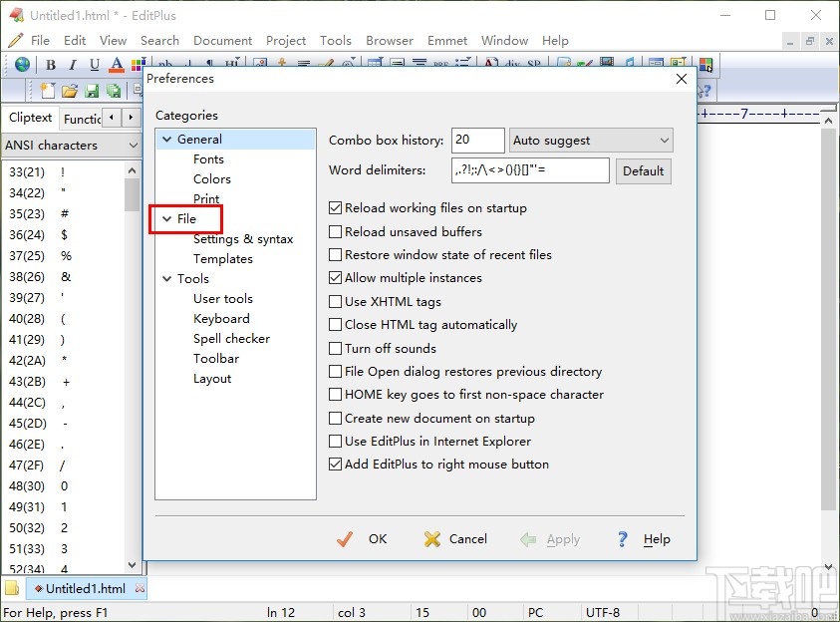Reset word delimiters with the Default button
Screen dimensions: 840x622
coord(644,170)
